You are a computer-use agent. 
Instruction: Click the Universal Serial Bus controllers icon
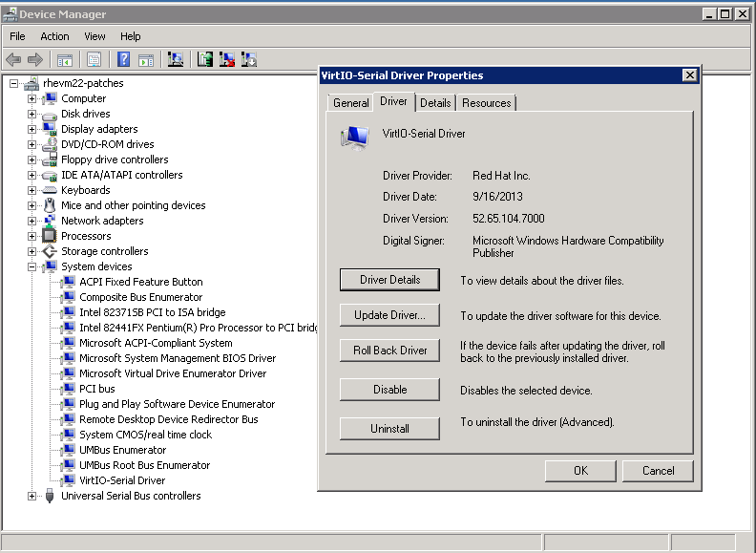(50, 496)
